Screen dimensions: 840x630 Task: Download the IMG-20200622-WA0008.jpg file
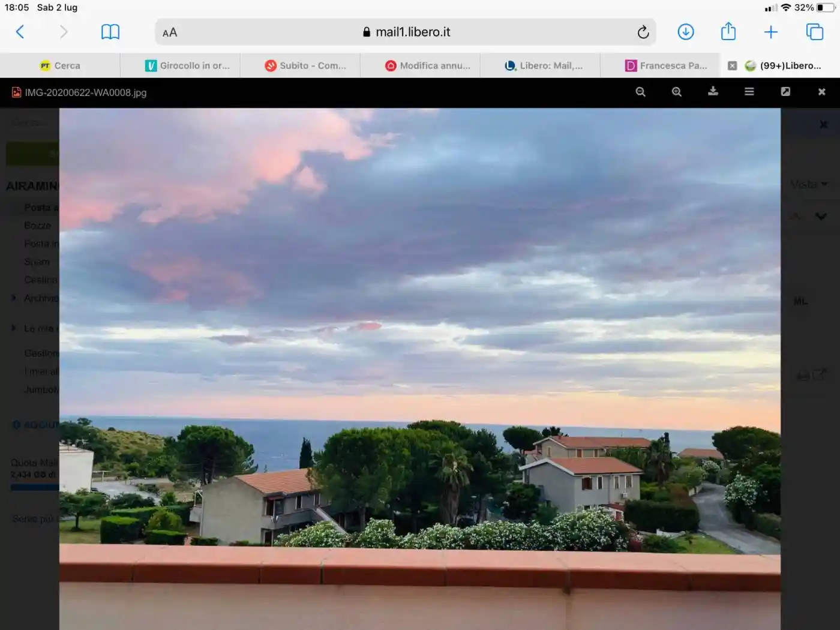point(713,91)
